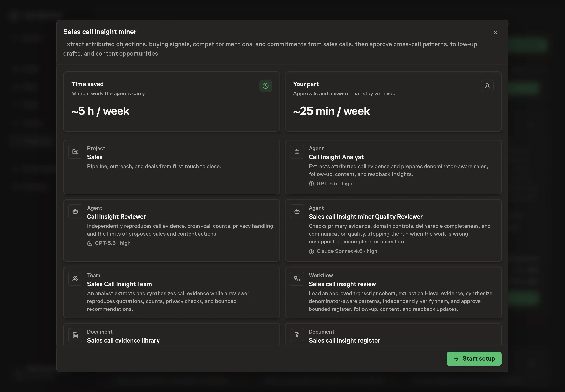Click the arrow icon in Start setup

[456, 359]
